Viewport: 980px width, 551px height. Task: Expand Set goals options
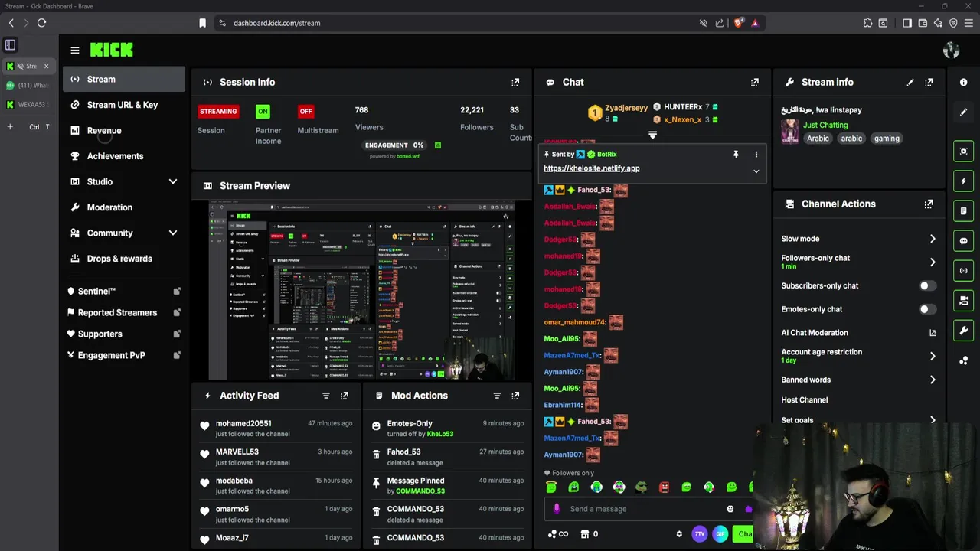(x=933, y=420)
